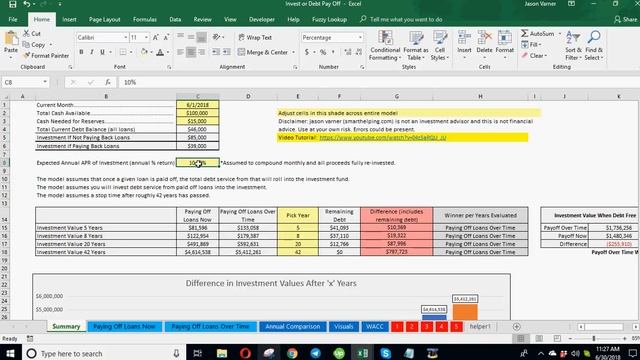The image size is (640, 360).
Task: Open the Fill dropdown
Action: pyautogui.click(x=531, y=44)
